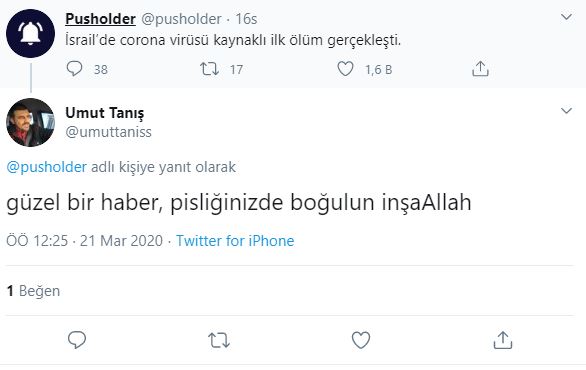Click the Umut Tanış display name
Screen dimensions: 586x370
click(105, 113)
